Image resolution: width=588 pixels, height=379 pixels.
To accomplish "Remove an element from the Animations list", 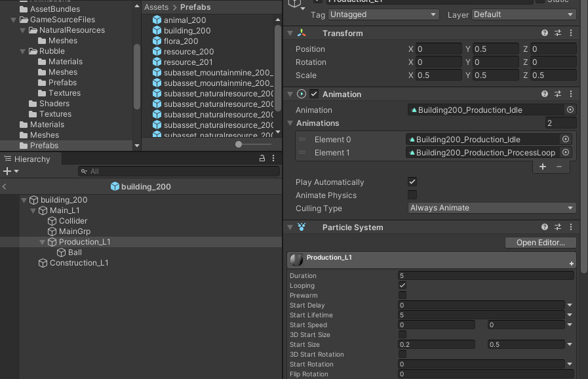I will 559,167.
